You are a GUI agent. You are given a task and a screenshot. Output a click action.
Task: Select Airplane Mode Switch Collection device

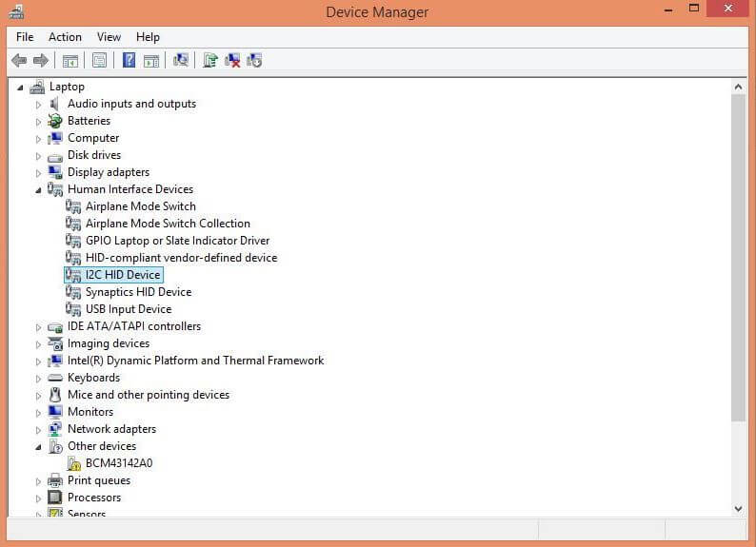coord(168,224)
